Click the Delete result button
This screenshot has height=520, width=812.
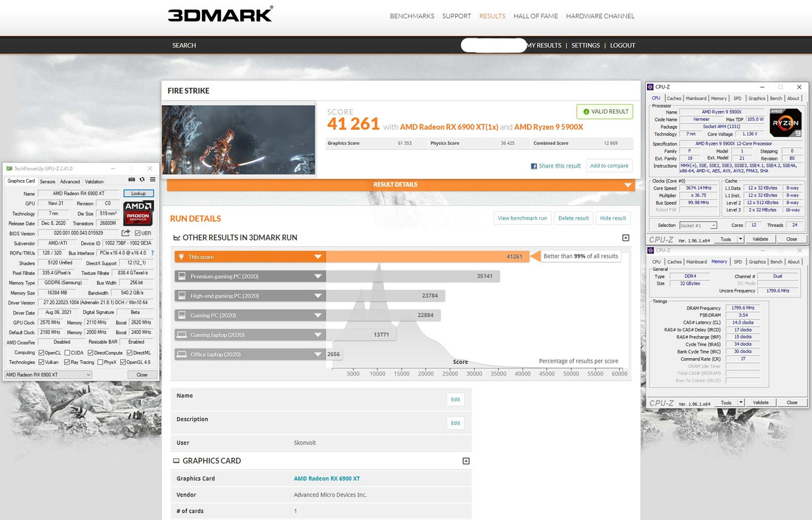pyautogui.click(x=574, y=218)
